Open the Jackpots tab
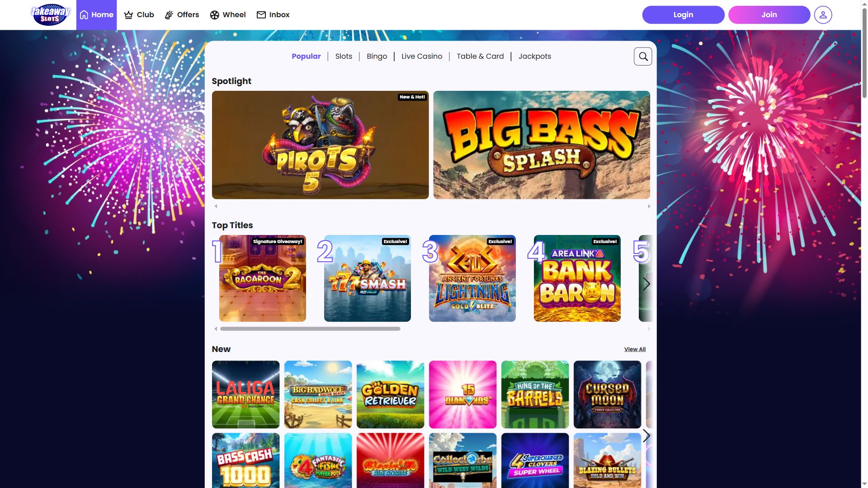Viewport: 868px width, 488px height. (x=535, y=56)
